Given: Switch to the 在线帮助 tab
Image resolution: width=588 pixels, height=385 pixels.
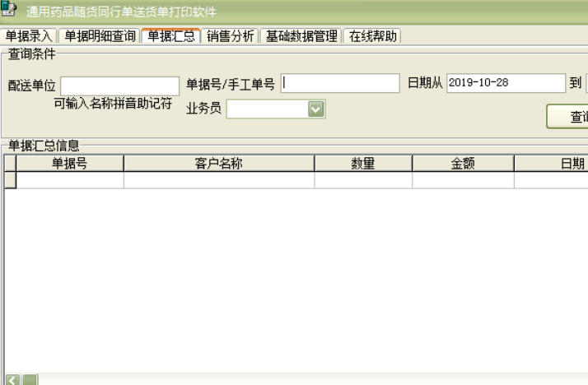Looking at the screenshot, I should 370,36.
